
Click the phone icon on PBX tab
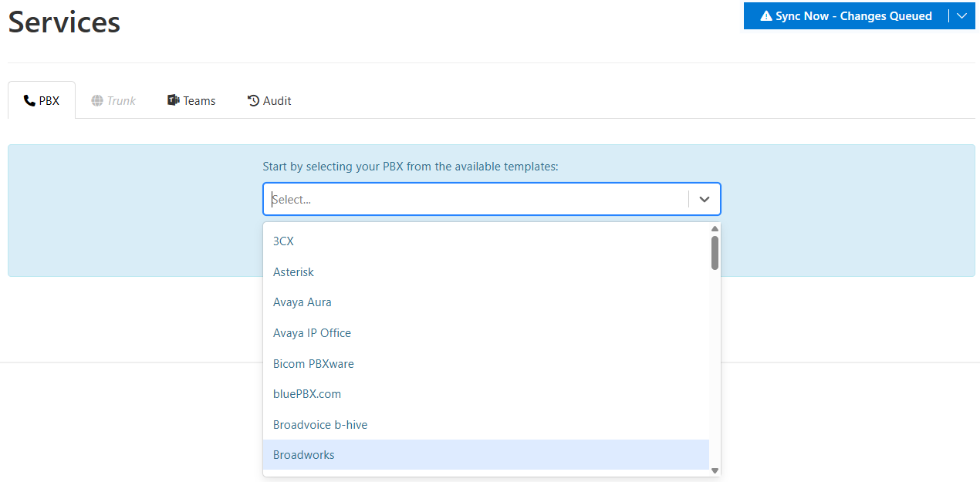click(x=29, y=100)
